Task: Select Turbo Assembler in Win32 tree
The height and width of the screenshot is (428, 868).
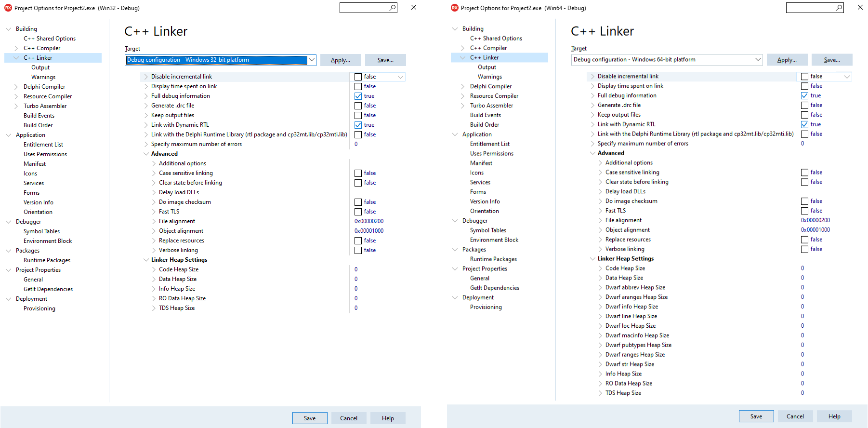Action: coord(45,106)
